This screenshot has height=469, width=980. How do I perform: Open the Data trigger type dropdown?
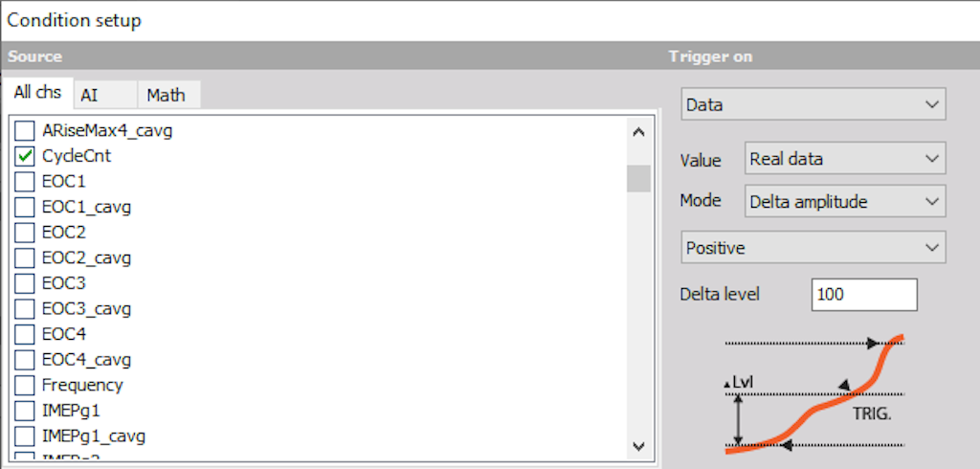[813, 104]
